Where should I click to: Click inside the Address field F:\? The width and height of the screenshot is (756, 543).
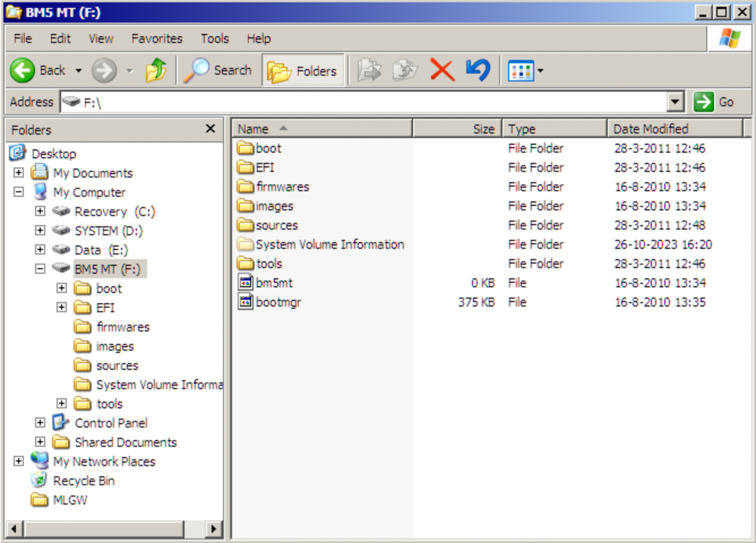click(x=364, y=102)
